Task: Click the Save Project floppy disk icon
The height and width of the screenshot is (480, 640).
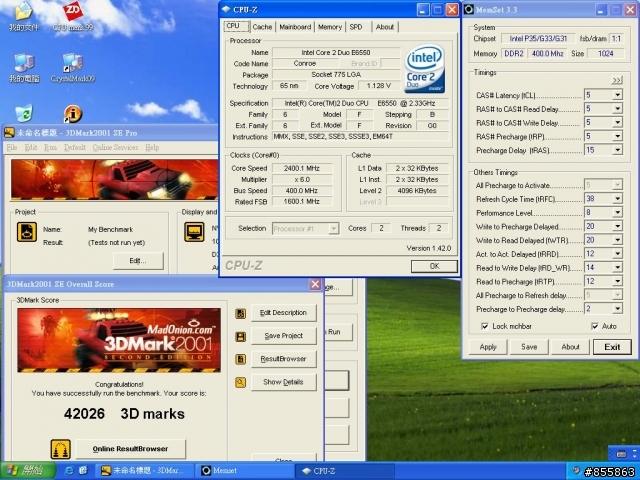Action: [x=241, y=336]
